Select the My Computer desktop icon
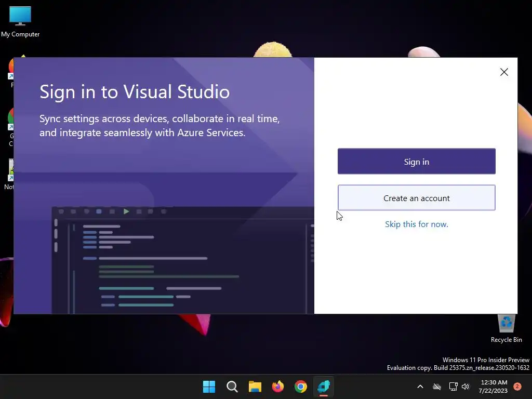 (20, 22)
